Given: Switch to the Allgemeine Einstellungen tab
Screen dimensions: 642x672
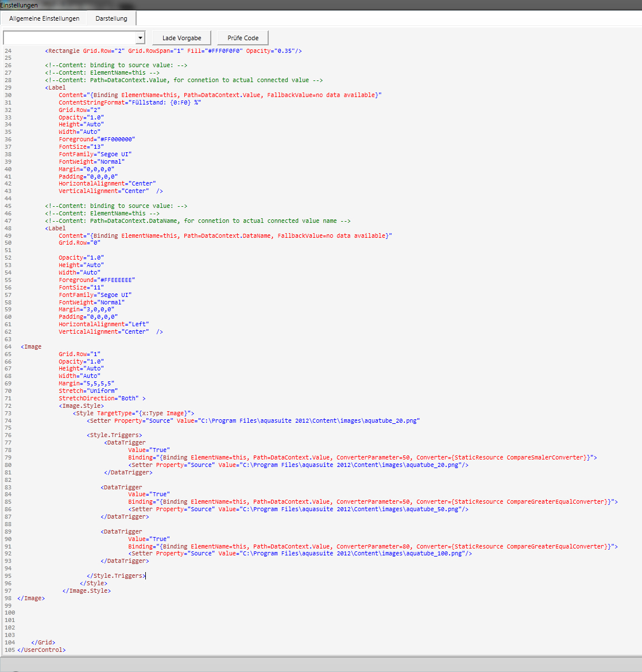Looking at the screenshot, I should (44, 18).
